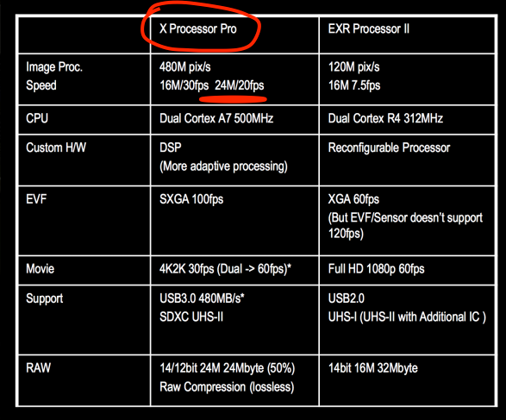Click Dual Cortex R4 312MHz cell
Image resolution: width=506 pixels, height=420 pixels.
pyautogui.click(x=385, y=118)
